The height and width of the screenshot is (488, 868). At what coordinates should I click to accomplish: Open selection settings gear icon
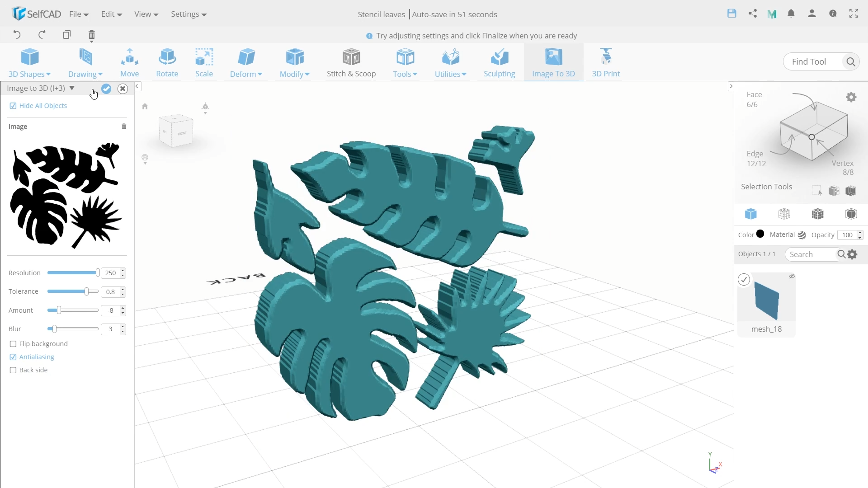coord(851,97)
